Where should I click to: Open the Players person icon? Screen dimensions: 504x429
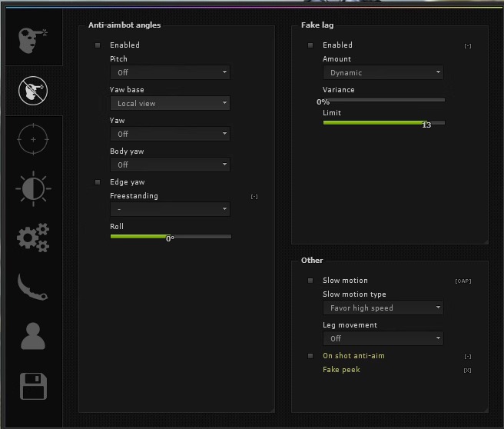tap(32, 336)
